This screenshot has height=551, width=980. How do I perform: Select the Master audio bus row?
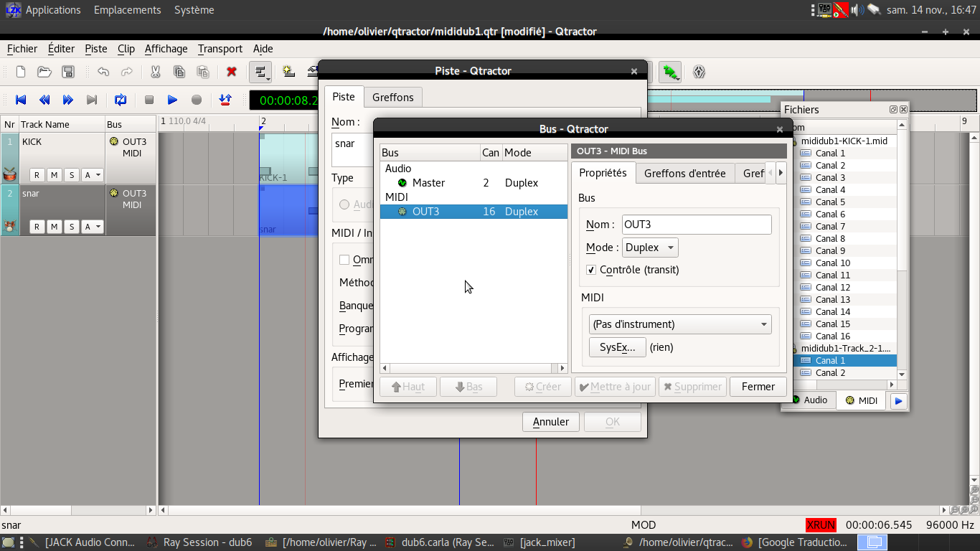click(x=473, y=183)
